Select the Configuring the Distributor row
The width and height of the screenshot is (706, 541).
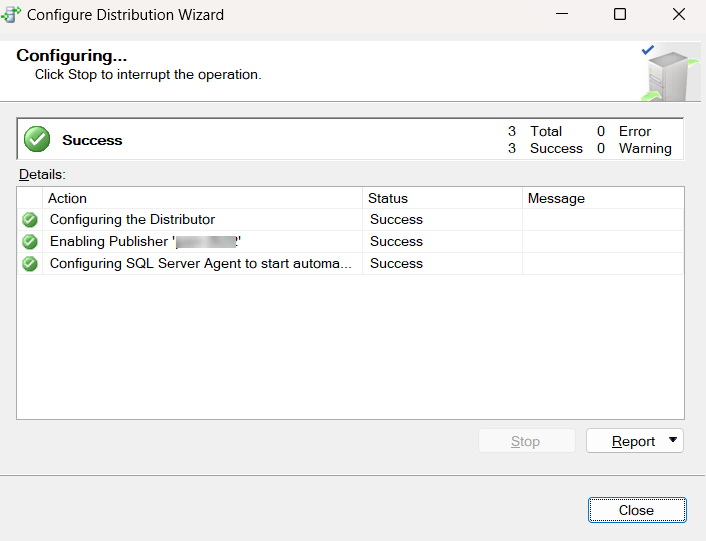point(132,220)
